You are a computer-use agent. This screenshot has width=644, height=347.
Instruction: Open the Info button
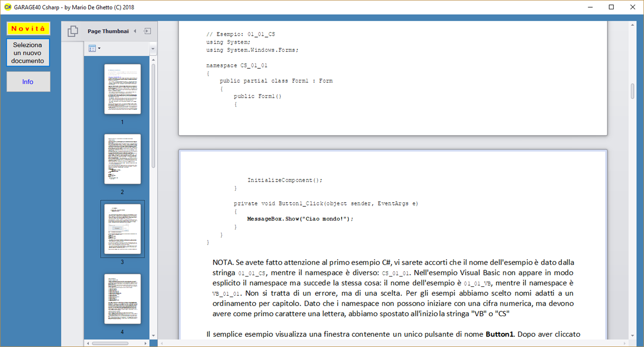pyautogui.click(x=28, y=82)
